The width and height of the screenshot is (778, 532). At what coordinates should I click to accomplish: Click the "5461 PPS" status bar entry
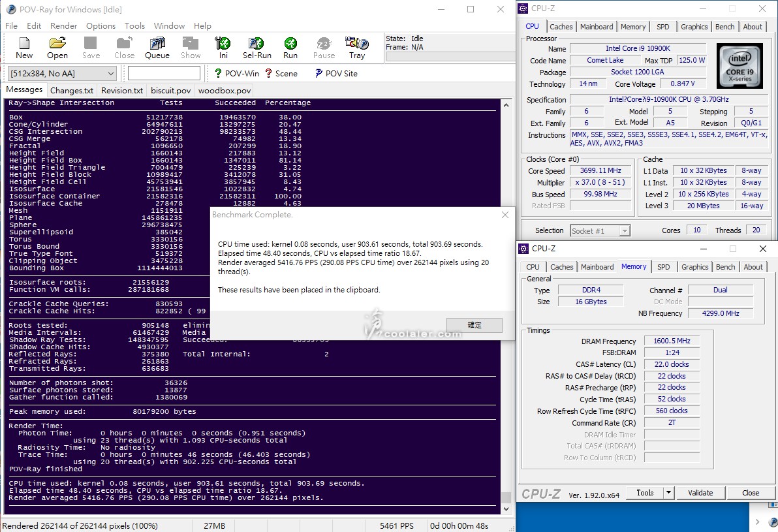point(396,526)
